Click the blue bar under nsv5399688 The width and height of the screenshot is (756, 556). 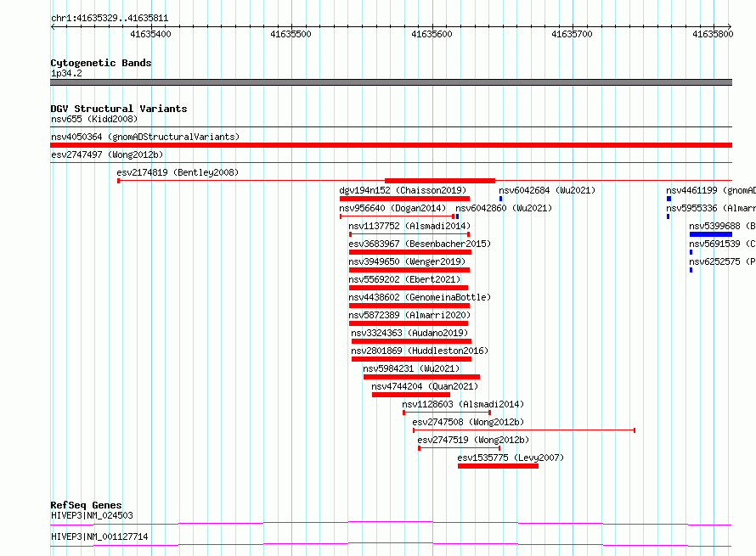click(711, 234)
